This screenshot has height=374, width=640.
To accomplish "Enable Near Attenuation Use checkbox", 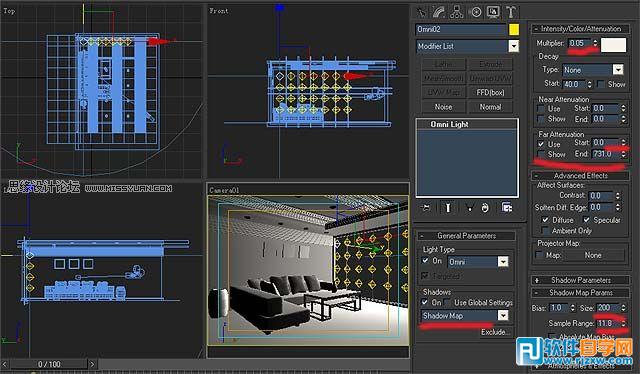I will (541, 109).
